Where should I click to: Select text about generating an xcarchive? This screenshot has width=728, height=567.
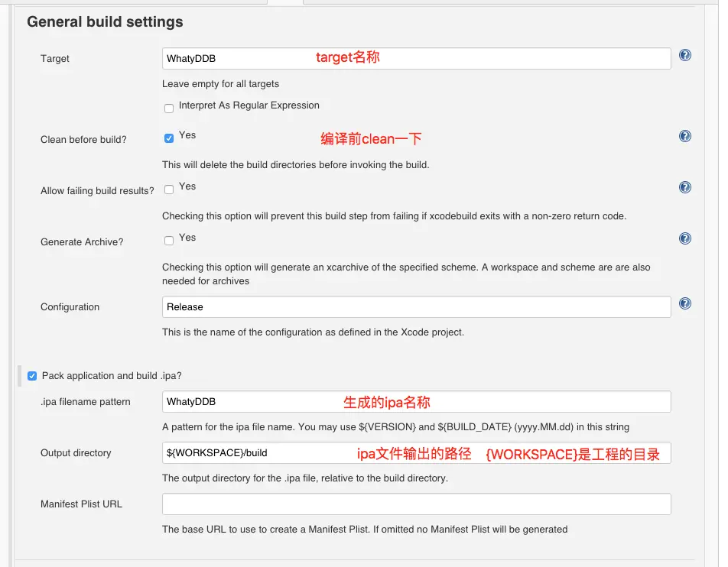tap(406, 274)
